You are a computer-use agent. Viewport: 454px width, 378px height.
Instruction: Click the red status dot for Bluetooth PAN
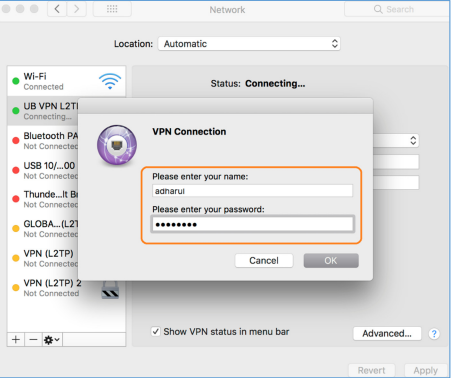coord(16,140)
